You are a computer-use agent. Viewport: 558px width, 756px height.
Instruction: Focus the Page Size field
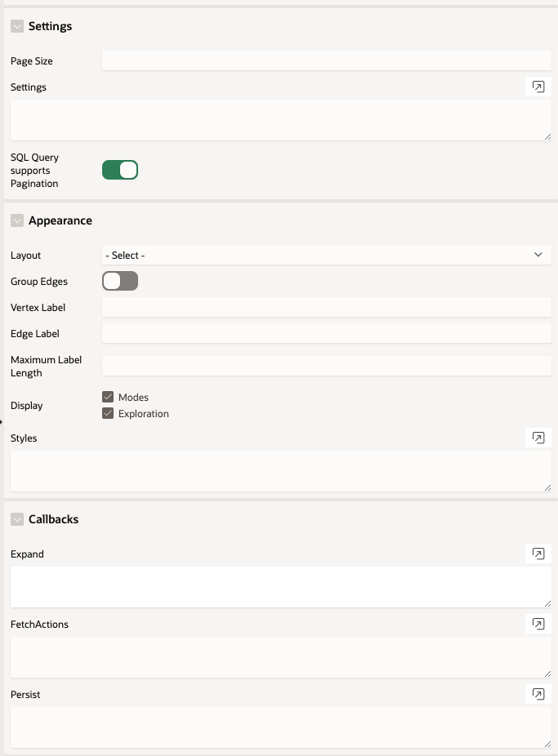[x=327, y=60]
